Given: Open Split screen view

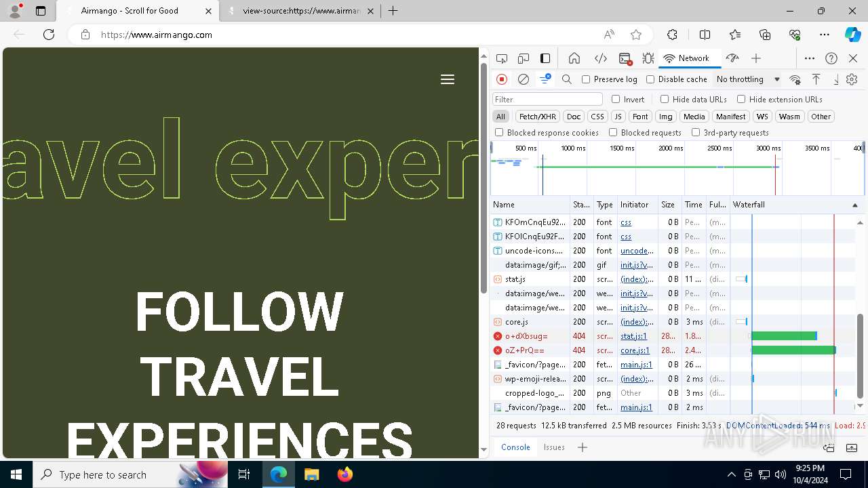Looking at the screenshot, I should pyautogui.click(x=705, y=35).
